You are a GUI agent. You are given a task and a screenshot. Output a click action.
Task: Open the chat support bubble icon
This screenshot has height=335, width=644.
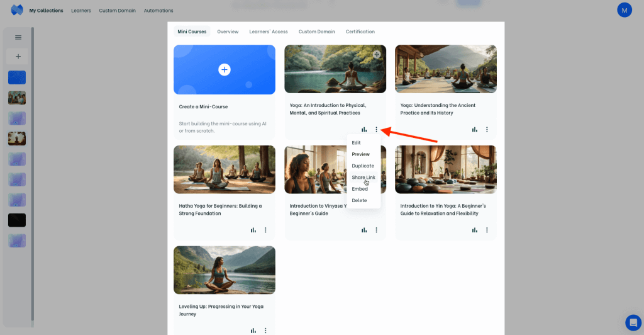click(633, 322)
